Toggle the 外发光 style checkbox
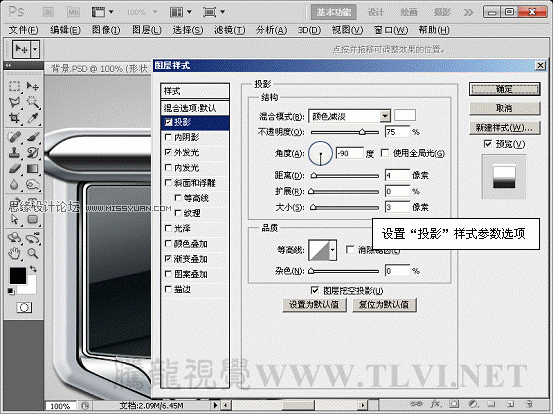The width and height of the screenshot is (553, 414). [x=169, y=152]
